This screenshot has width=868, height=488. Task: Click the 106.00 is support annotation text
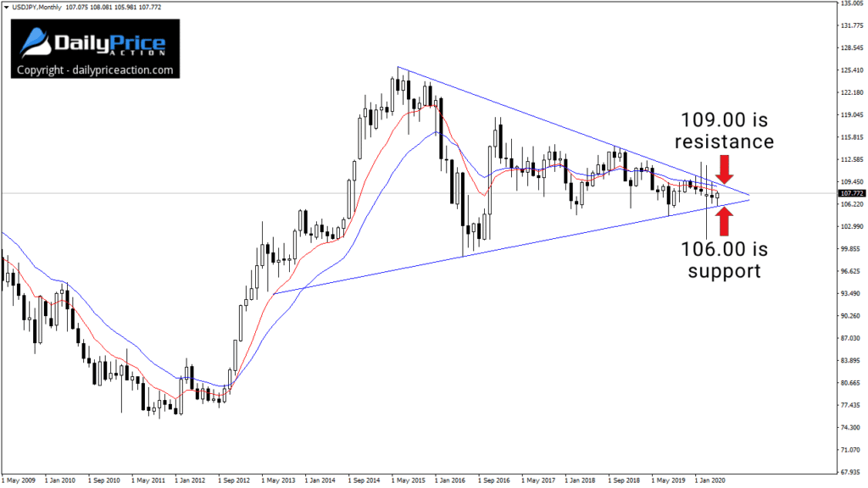pos(725,260)
